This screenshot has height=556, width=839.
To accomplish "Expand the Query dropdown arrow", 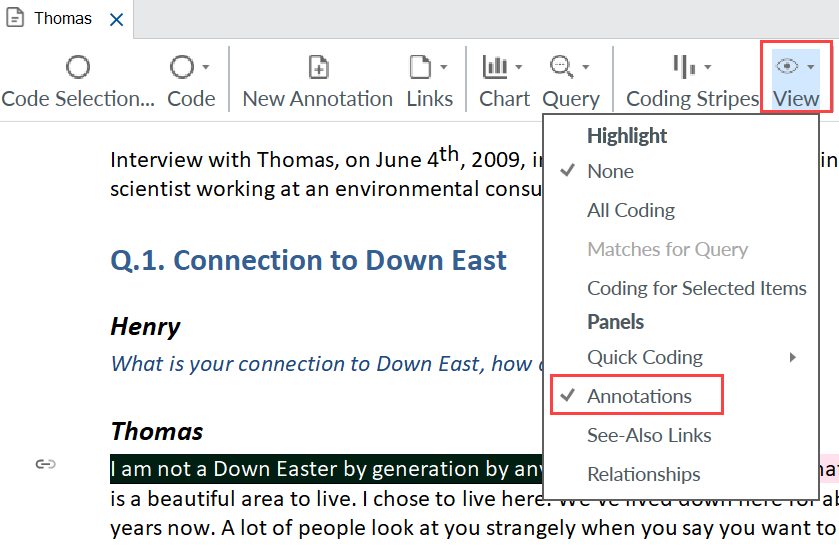I will pos(586,67).
